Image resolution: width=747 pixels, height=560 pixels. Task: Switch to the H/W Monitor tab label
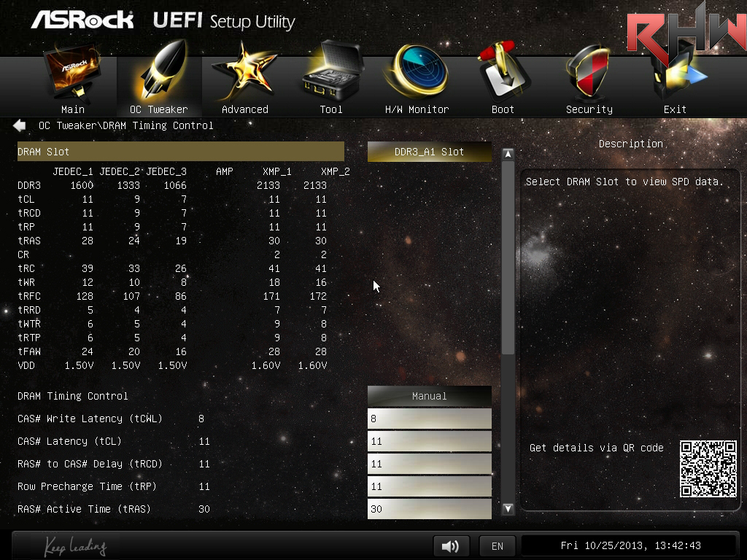tap(417, 109)
